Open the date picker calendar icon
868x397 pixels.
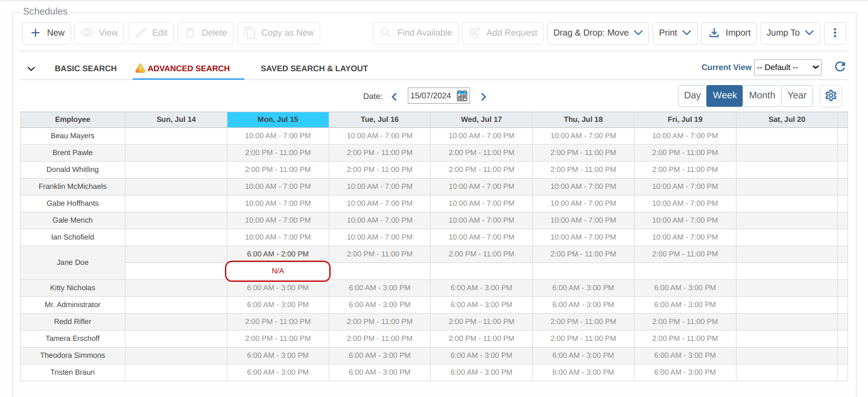(x=462, y=96)
